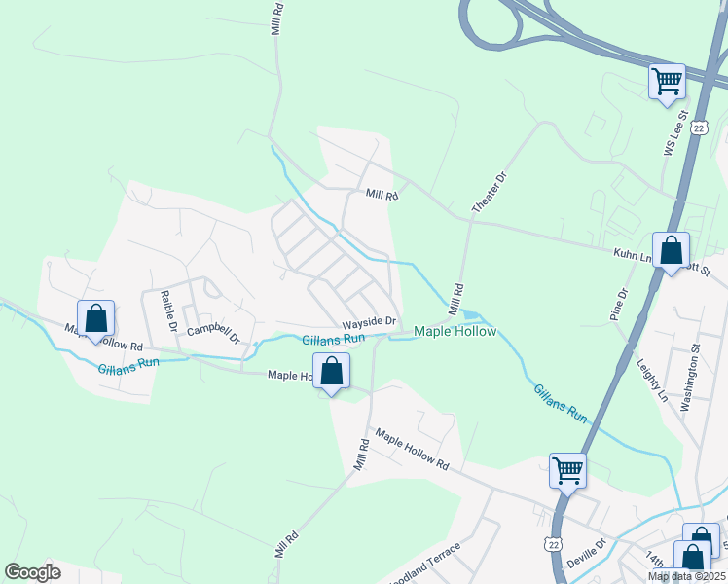Select the Maple Hollow place label
The width and height of the screenshot is (728, 584).
(455, 332)
